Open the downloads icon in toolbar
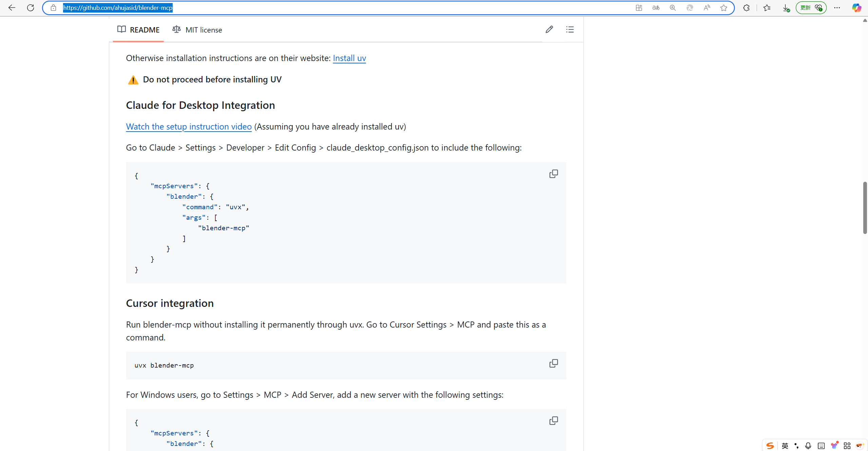 [786, 8]
